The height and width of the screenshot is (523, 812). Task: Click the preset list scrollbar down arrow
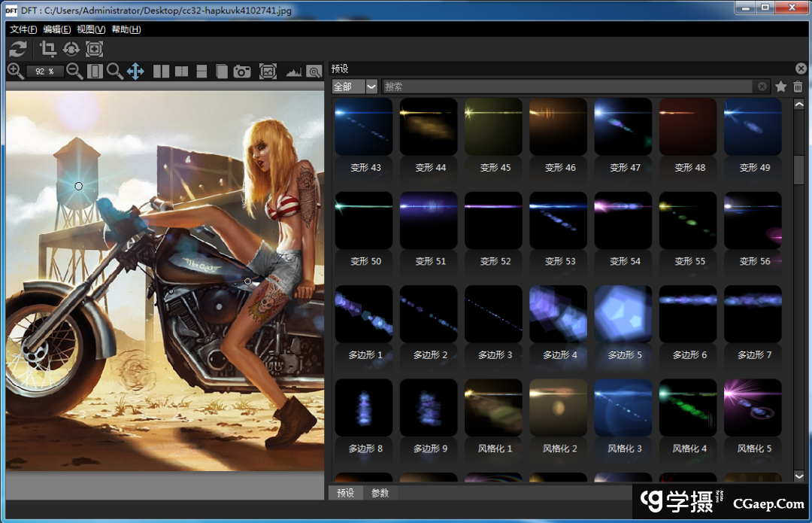click(799, 476)
